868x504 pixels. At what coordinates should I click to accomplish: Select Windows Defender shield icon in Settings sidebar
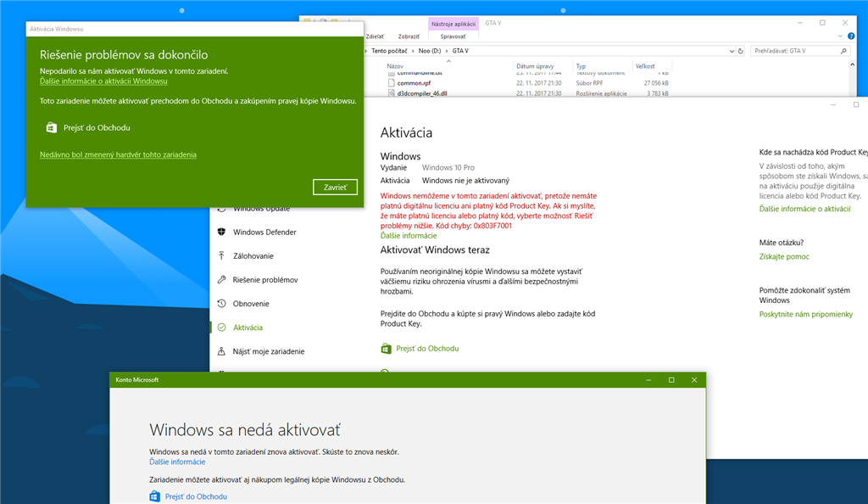point(221,232)
